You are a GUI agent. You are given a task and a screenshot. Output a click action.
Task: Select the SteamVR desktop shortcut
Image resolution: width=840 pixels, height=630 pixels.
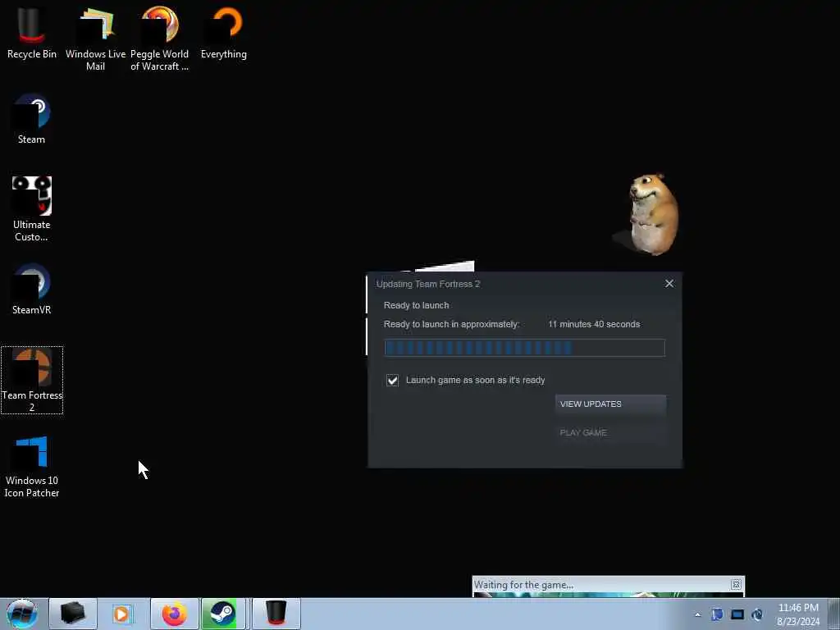pos(32,290)
